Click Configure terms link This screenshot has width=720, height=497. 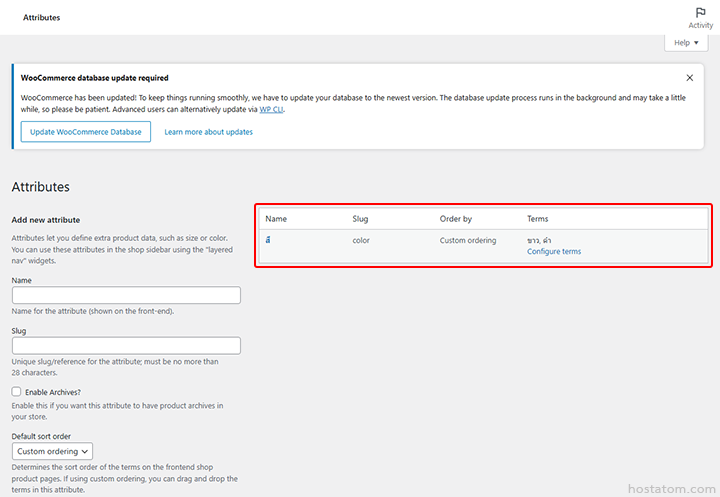[x=554, y=251]
